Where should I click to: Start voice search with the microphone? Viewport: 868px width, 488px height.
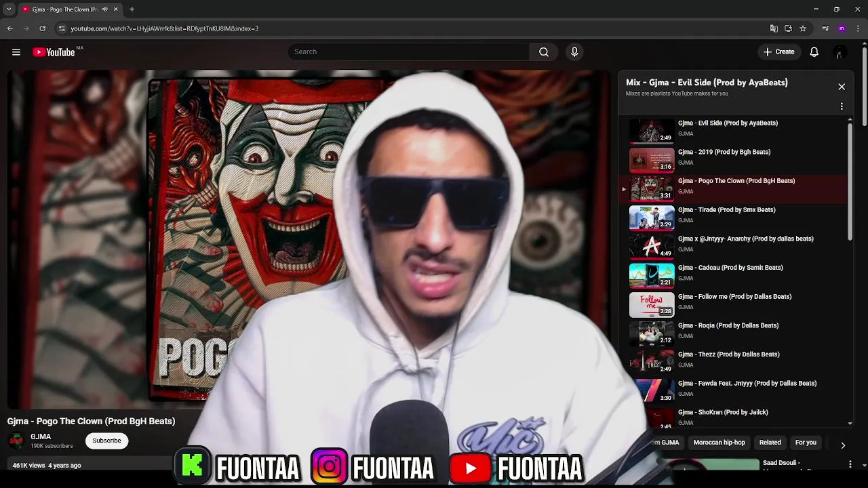[574, 52]
